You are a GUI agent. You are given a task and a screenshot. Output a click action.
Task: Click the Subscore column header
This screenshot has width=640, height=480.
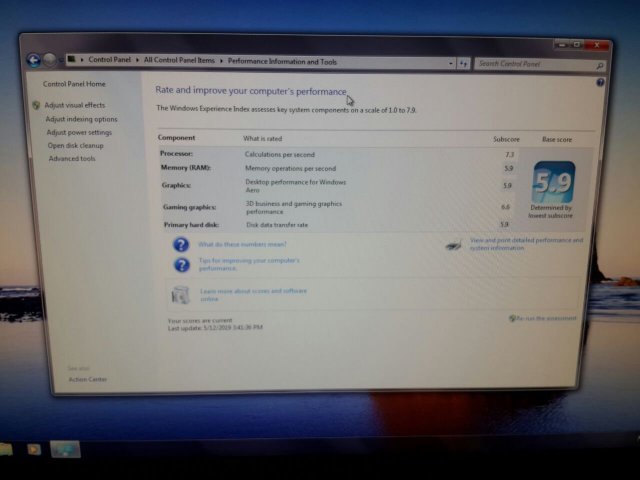tap(506, 139)
